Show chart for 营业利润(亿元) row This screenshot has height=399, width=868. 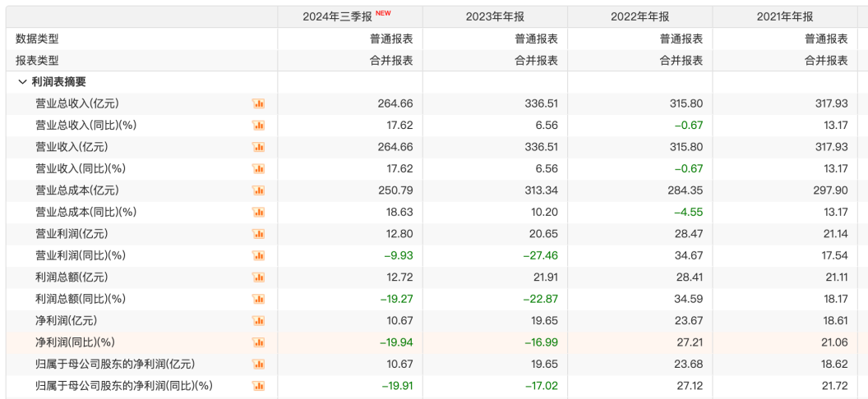[x=258, y=234]
